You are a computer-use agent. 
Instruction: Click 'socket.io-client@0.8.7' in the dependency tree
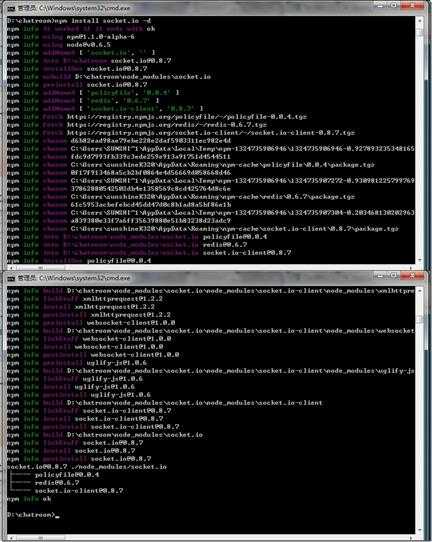coord(79,490)
